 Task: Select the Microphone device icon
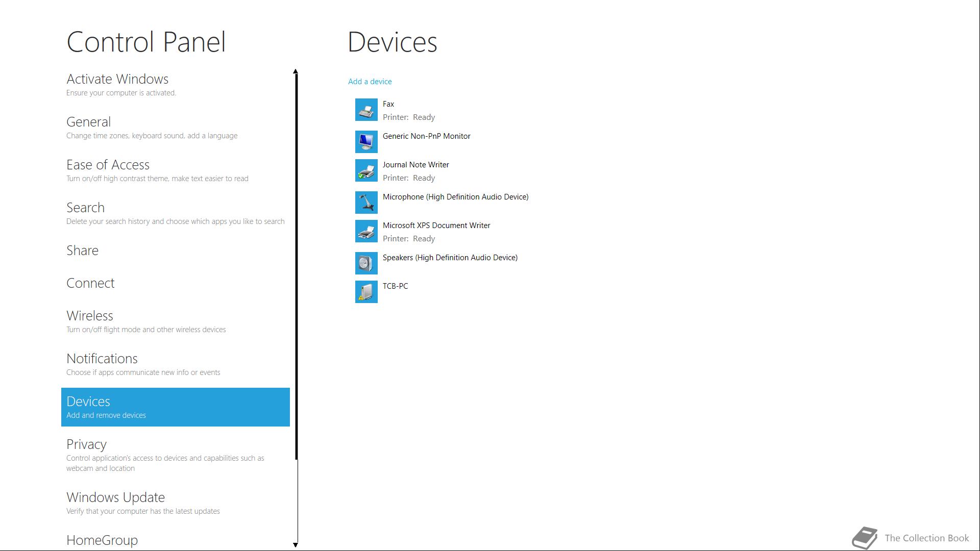tap(366, 203)
